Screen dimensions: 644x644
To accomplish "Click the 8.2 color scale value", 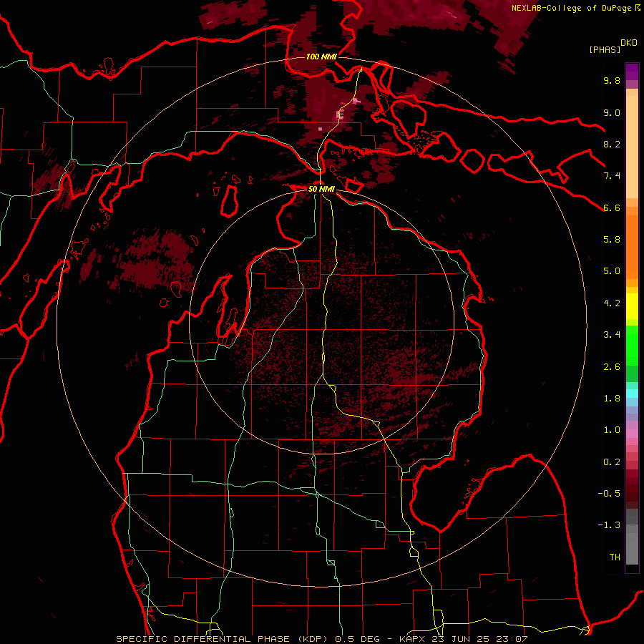I will (612, 144).
